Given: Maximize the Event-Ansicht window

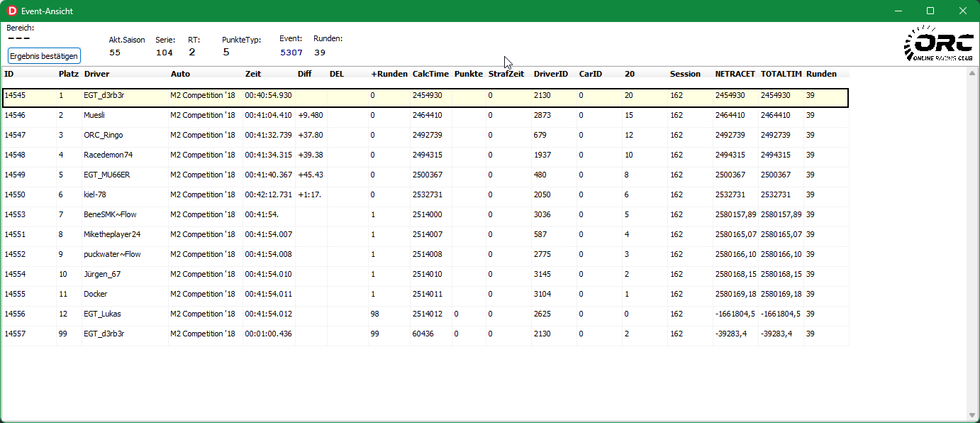Looking at the screenshot, I should [x=930, y=11].
